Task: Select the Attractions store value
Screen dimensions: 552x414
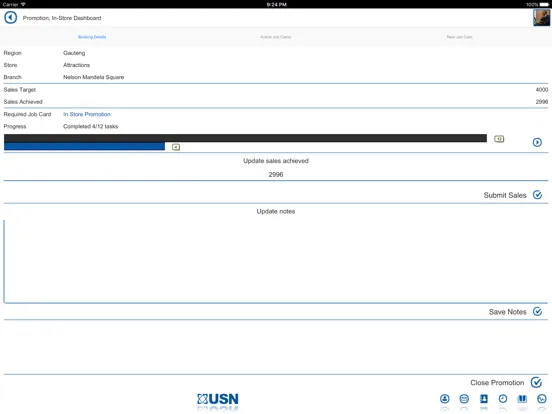Action: [x=76, y=65]
